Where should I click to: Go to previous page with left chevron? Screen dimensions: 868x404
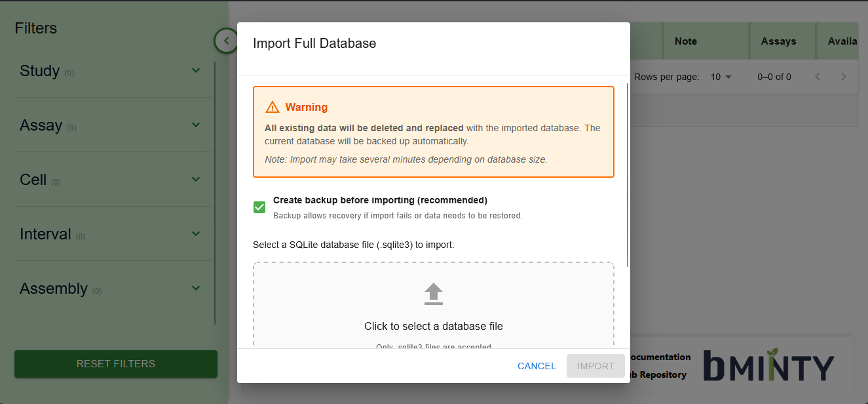[x=818, y=76]
